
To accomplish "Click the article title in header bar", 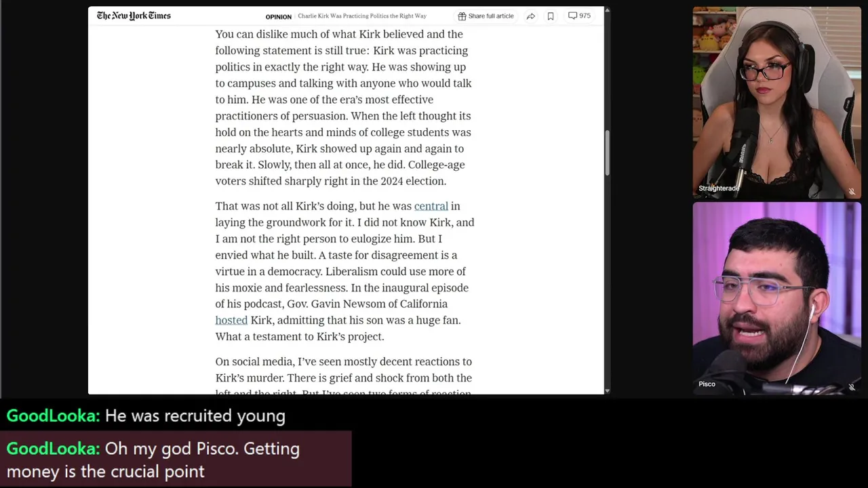I will point(362,16).
